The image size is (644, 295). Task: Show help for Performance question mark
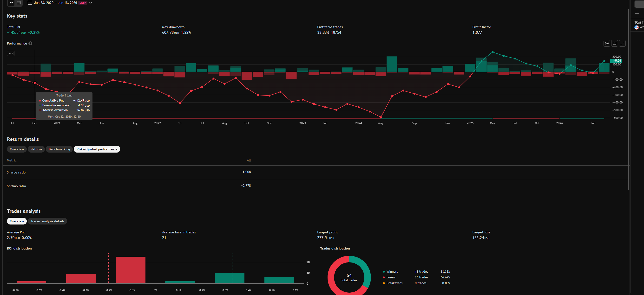[30, 43]
